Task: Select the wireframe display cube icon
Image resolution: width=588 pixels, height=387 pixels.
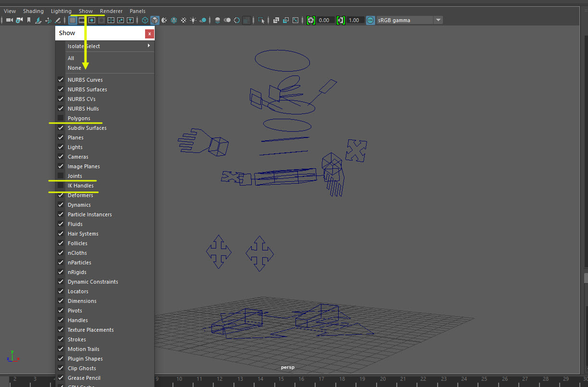Action: tap(145, 20)
